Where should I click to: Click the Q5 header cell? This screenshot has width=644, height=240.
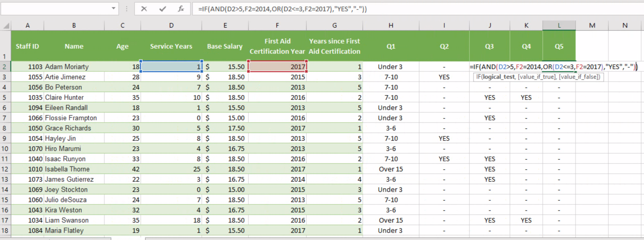[x=559, y=46]
